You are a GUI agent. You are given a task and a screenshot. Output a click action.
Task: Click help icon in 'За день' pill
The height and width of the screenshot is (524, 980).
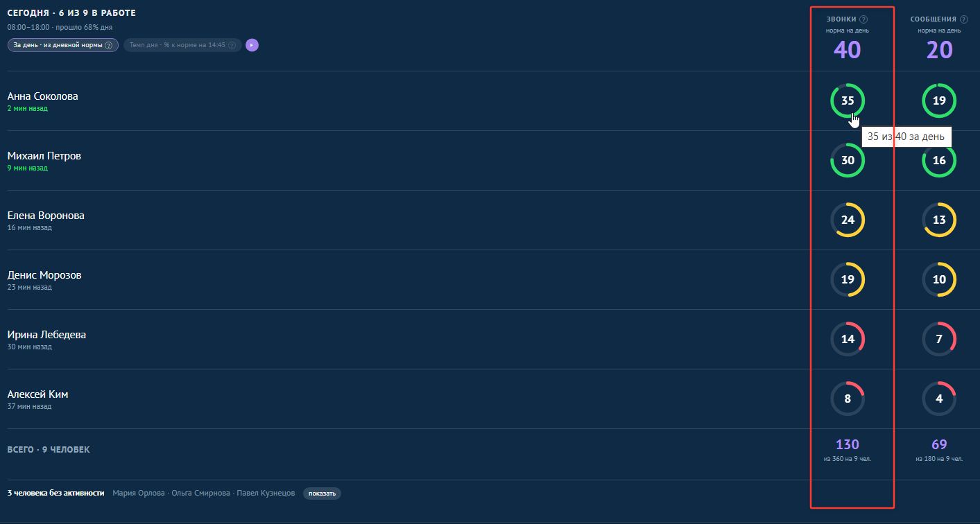point(108,45)
